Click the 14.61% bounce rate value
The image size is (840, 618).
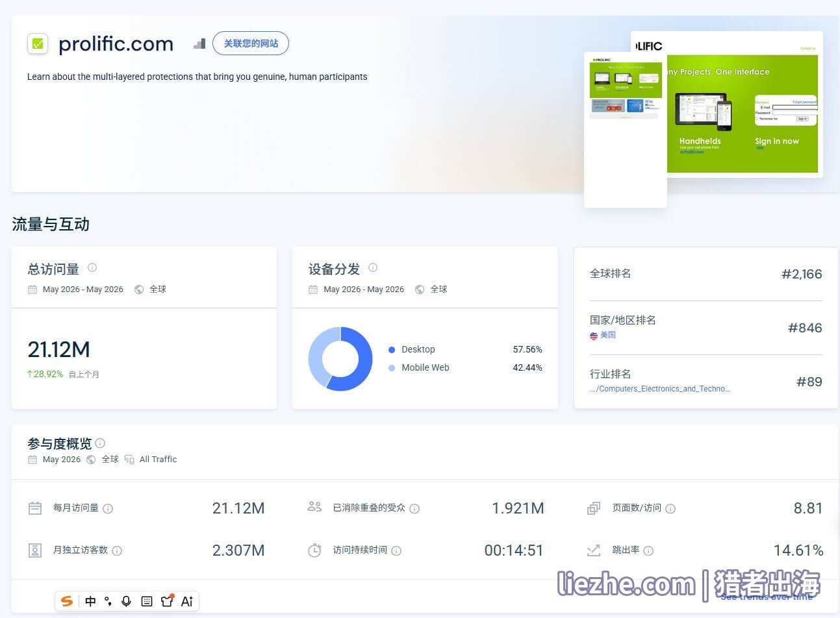798,551
